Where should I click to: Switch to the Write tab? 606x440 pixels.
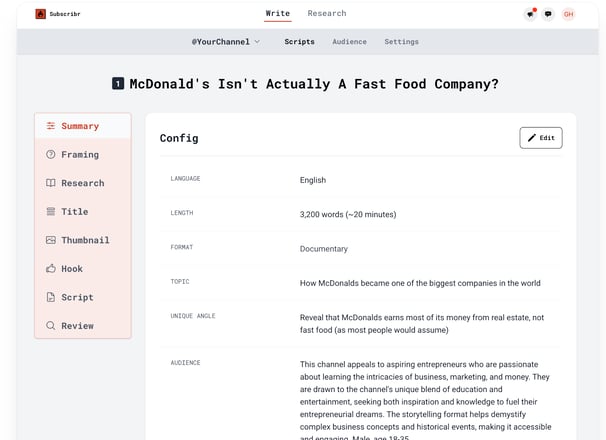click(277, 14)
